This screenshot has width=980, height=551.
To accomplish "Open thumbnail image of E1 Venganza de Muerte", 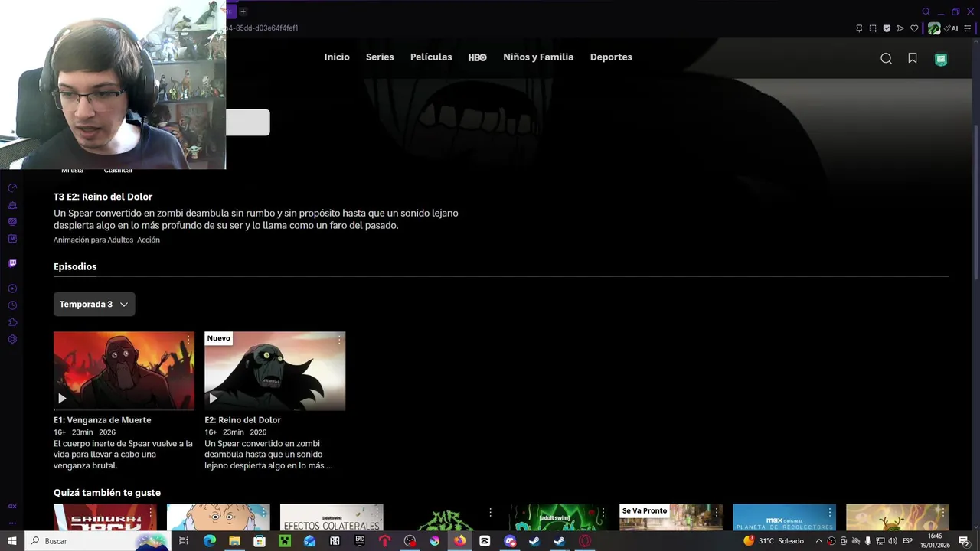I will coord(124,371).
